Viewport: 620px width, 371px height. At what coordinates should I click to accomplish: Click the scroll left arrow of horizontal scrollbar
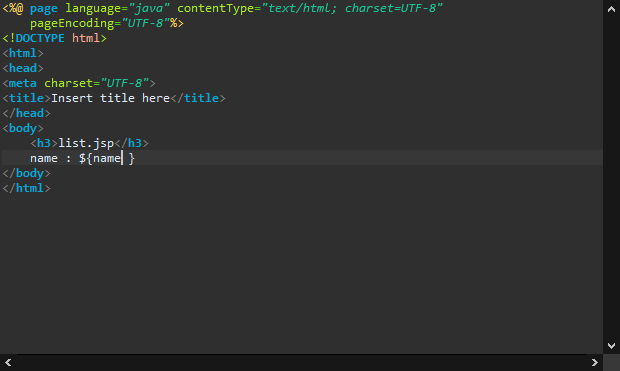click(x=8, y=362)
